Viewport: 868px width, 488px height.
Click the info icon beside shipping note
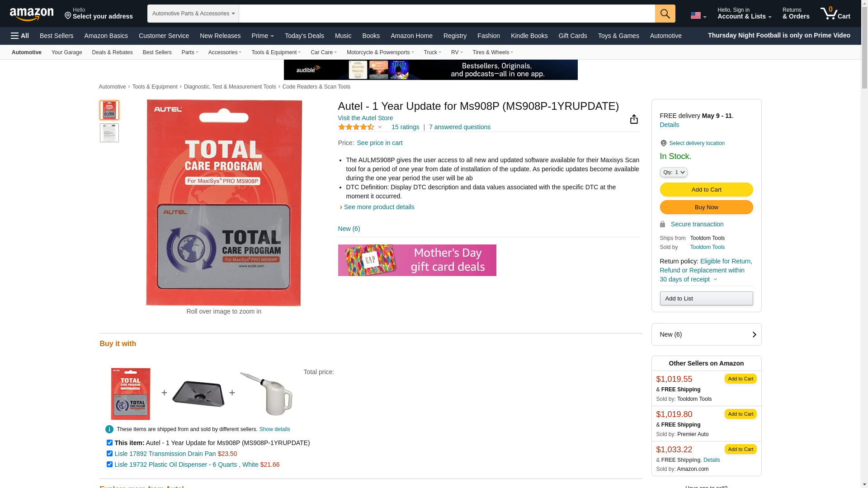109,429
